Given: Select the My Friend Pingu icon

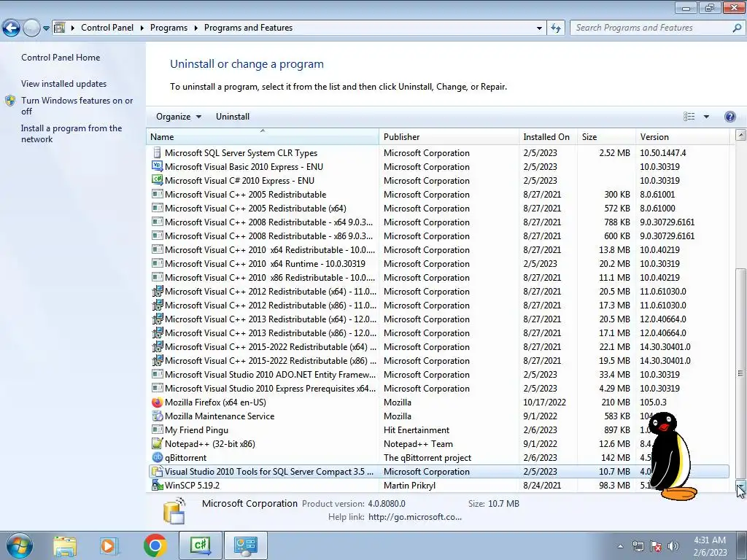Looking at the screenshot, I should (157, 429).
